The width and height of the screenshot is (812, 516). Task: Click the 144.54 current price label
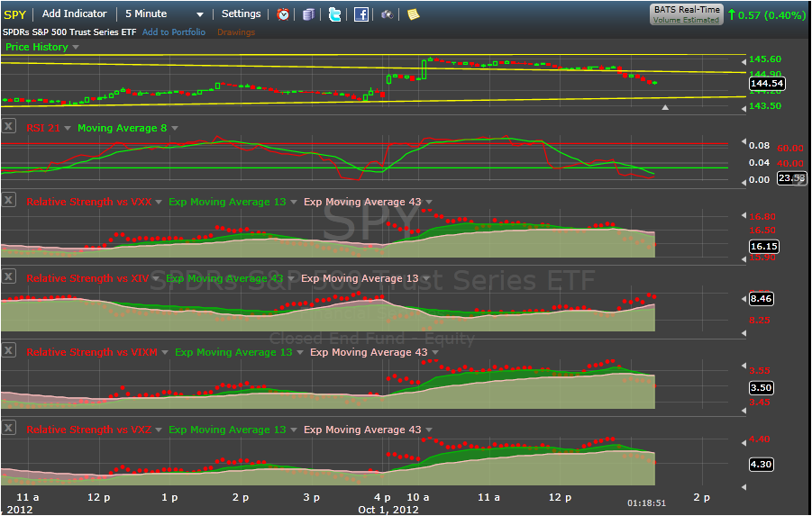[x=767, y=84]
